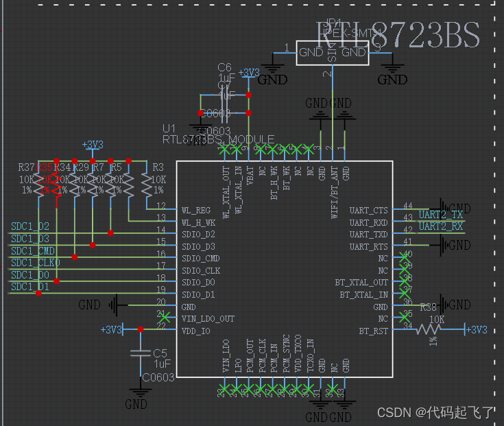Click the 10K value text of R38
Viewport: 504px width, 426px height.
[x=437, y=320]
